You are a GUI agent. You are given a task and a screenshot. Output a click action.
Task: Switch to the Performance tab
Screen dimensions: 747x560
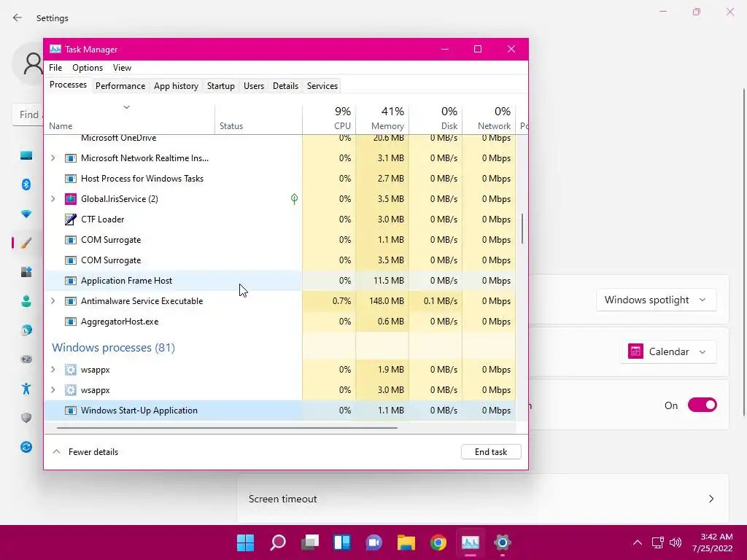(120, 86)
